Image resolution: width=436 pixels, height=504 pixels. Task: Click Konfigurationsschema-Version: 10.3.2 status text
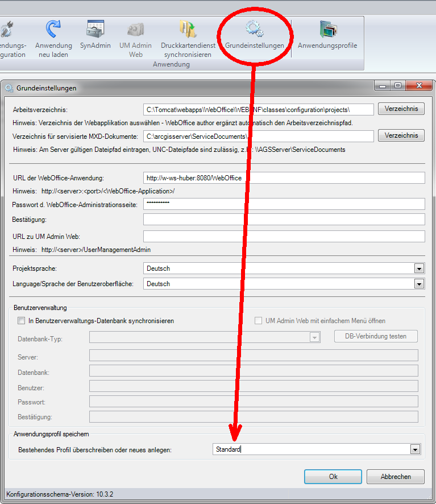[x=60, y=494]
